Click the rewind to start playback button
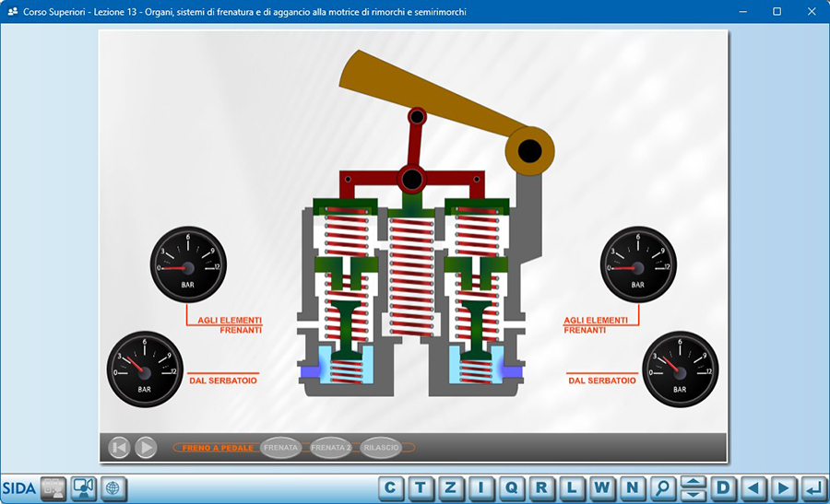This screenshot has width=830, height=504. point(119,448)
